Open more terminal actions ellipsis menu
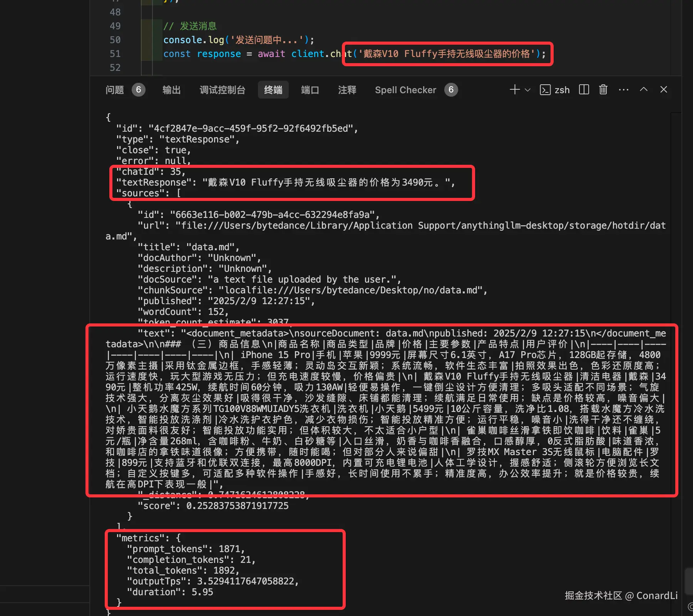Screen dimensions: 693x616 point(623,90)
